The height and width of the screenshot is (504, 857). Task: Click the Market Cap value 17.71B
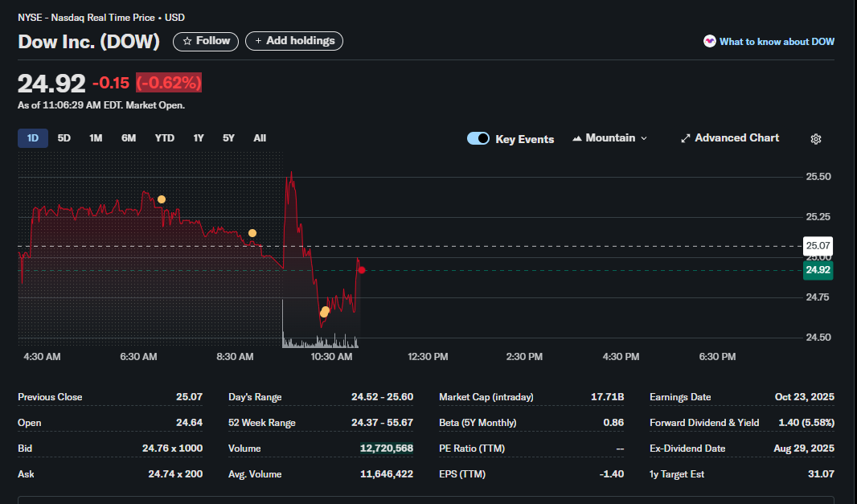pos(607,397)
